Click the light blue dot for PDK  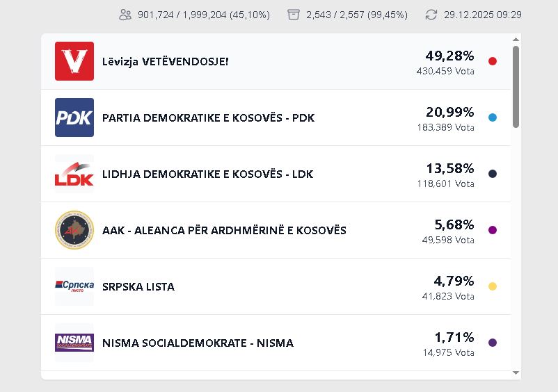493,117
